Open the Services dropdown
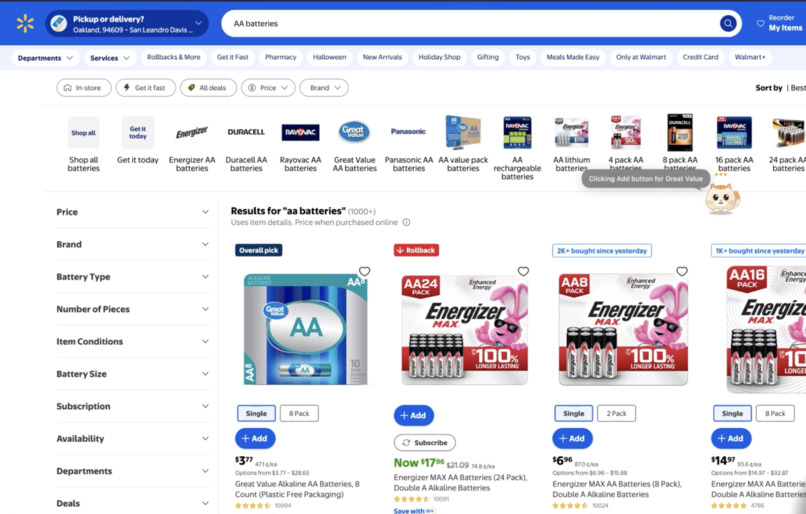The width and height of the screenshot is (806, 514). (109, 58)
